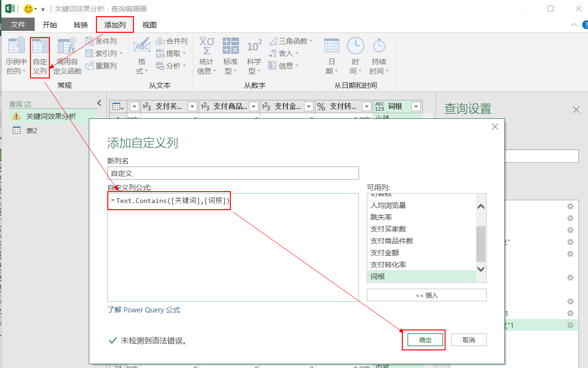The image size is (588, 368).
Task: Collapse the queries pane with chevron
Action: [x=99, y=103]
